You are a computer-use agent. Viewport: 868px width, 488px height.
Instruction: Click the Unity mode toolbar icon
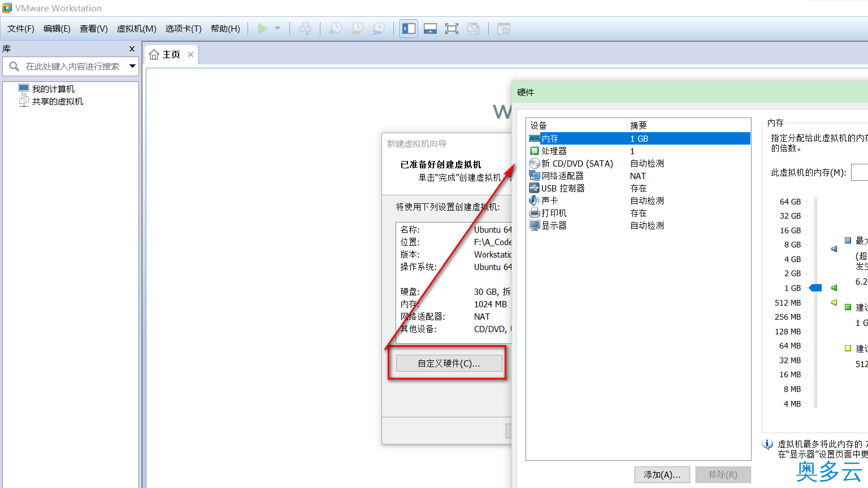[x=474, y=28]
